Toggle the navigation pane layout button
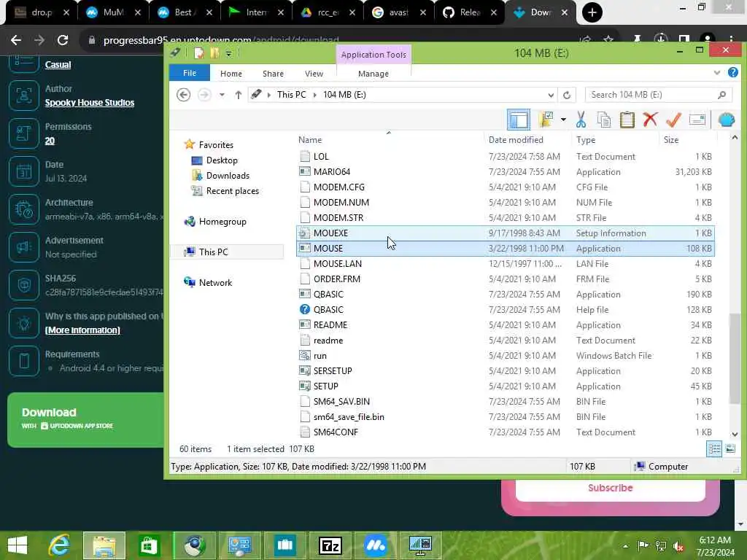 pyautogui.click(x=519, y=120)
